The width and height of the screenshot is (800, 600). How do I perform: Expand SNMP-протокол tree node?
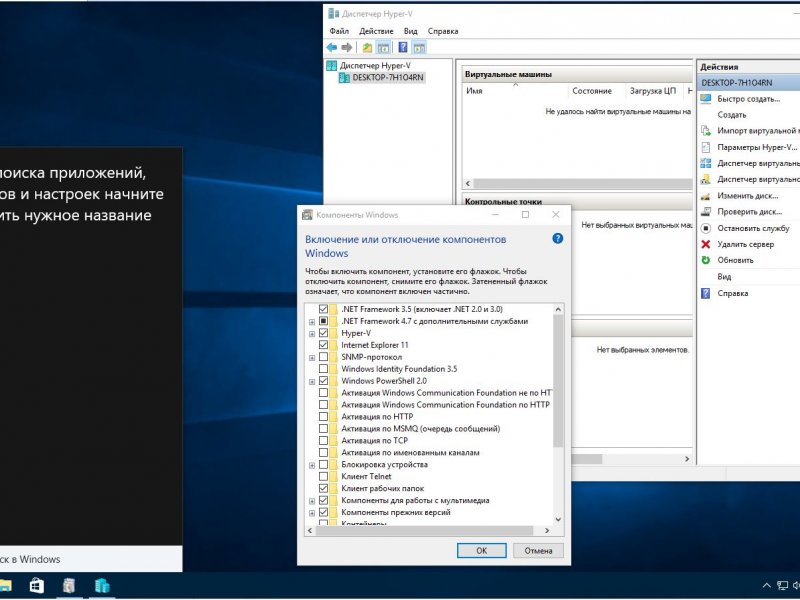tap(312, 358)
